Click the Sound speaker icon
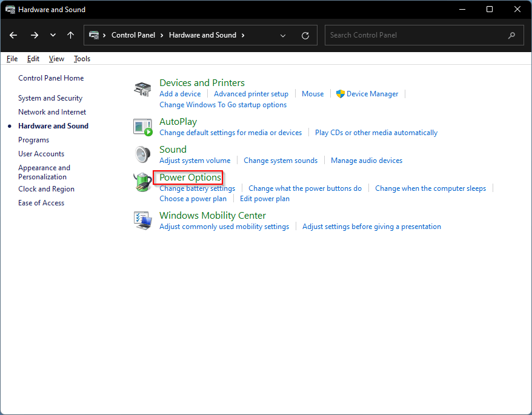532x415 pixels. pyautogui.click(x=142, y=154)
